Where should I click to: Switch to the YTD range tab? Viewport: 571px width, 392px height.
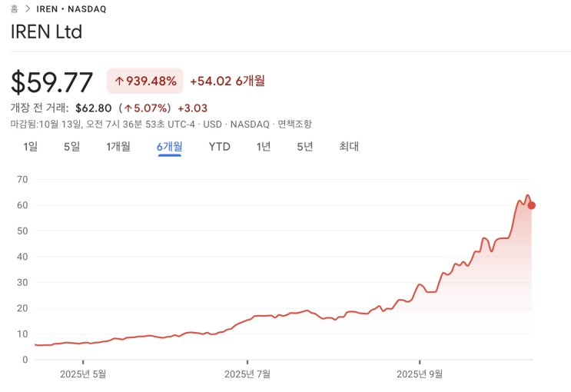[220, 147]
